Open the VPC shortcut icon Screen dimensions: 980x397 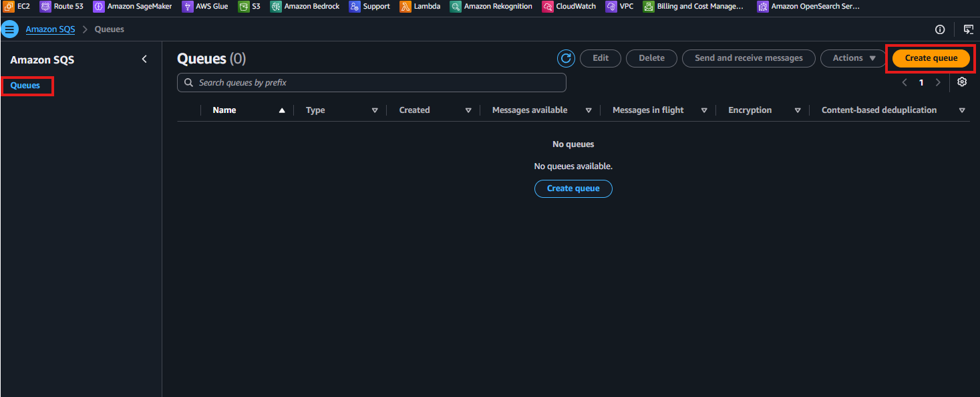611,7
